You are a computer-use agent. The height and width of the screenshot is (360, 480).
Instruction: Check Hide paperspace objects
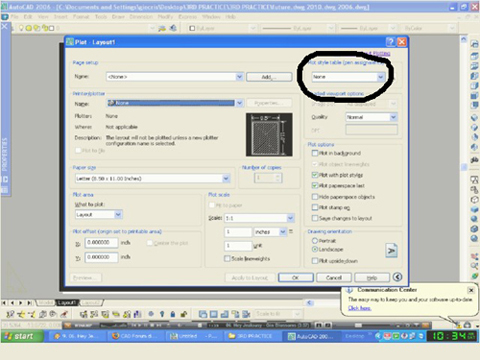coord(315,197)
